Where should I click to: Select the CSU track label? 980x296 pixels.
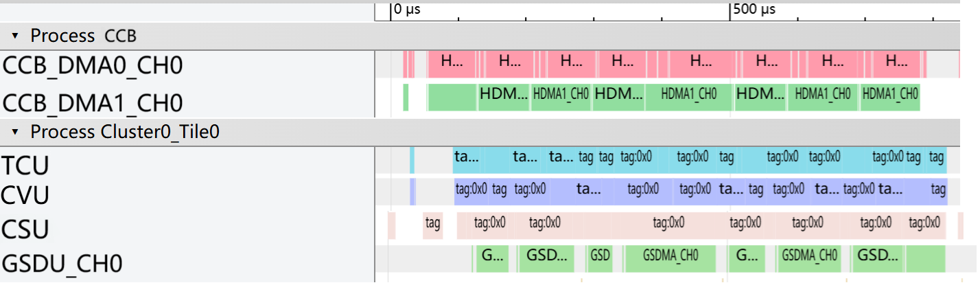25,229
